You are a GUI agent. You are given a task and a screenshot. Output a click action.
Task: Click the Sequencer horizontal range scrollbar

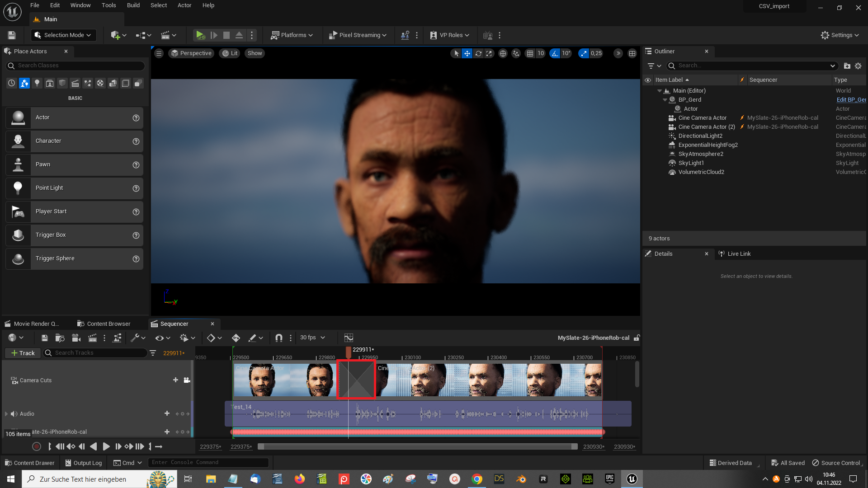(x=418, y=447)
